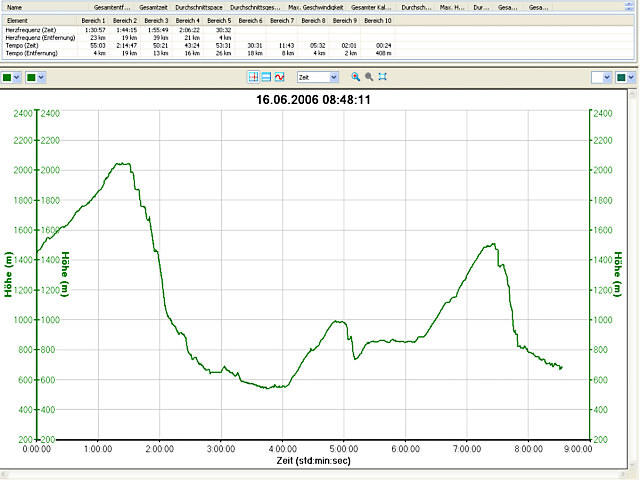
Task: Click the fit-to-window zoom icon
Action: click(x=383, y=77)
